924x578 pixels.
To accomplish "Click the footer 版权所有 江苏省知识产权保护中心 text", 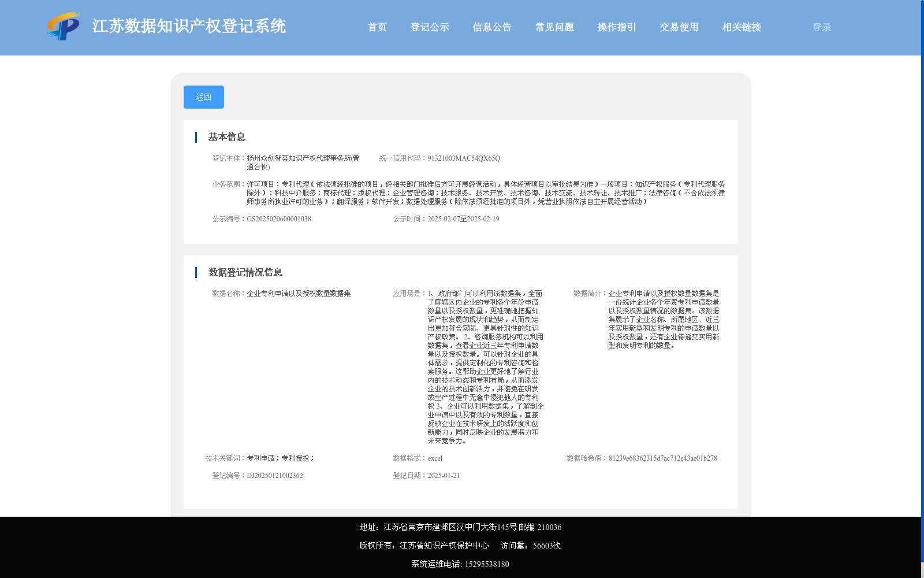I will click(424, 546).
